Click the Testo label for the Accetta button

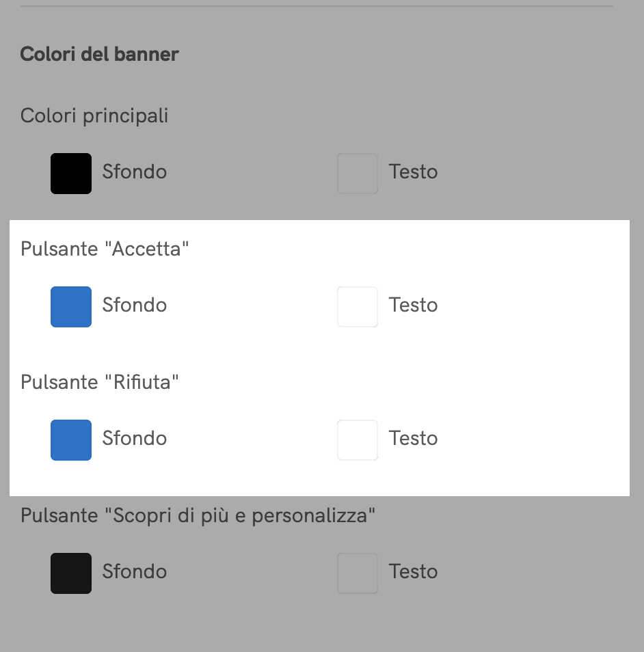[413, 306]
